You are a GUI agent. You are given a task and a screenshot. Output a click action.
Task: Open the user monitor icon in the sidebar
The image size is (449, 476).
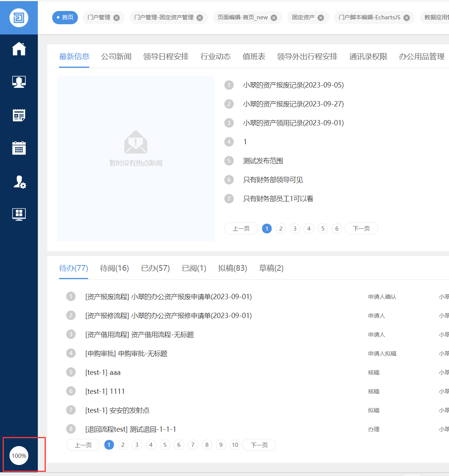(19, 82)
